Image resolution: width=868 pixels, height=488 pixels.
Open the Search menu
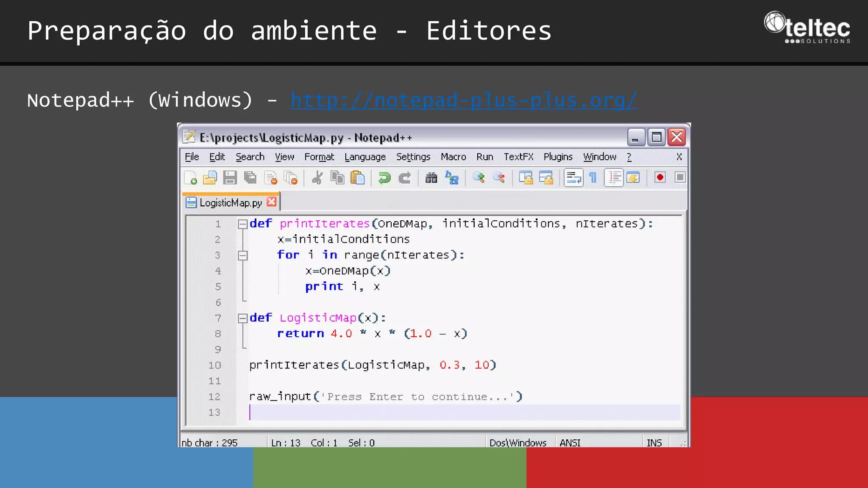click(x=250, y=157)
